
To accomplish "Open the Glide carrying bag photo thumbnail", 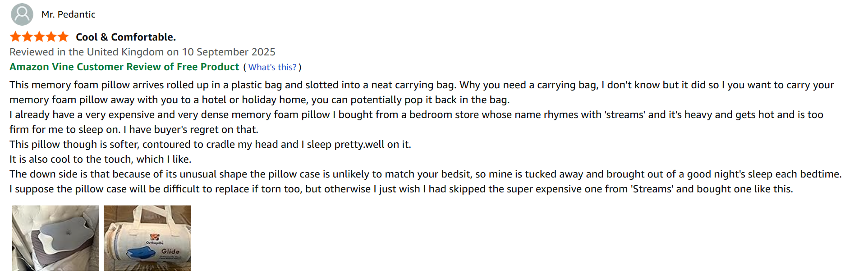I will tap(147, 238).
